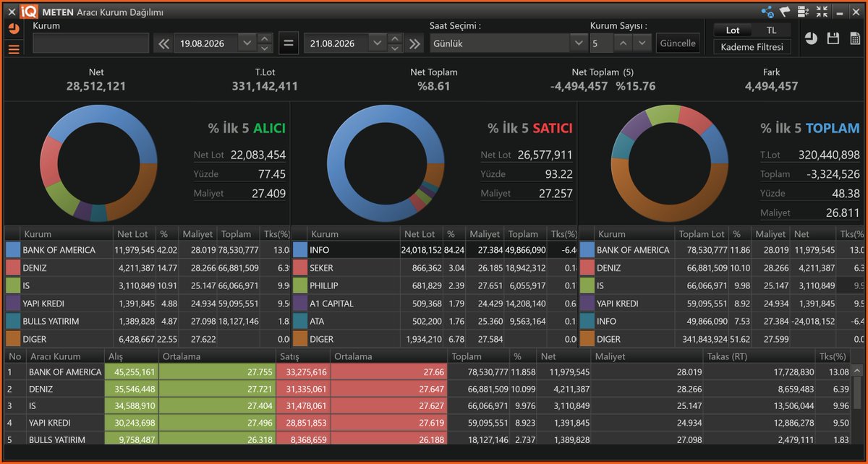Sort buyers table by Maliyet header
The width and height of the screenshot is (868, 464).
click(197, 234)
